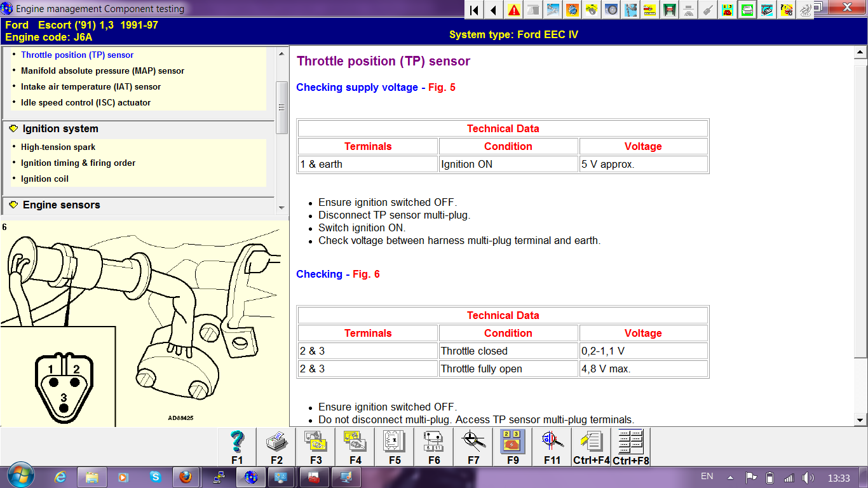The image size is (868, 488).
Task: Click 'Disconnect TP sensor multi-plug.' bullet
Action: click(x=394, y=215)
